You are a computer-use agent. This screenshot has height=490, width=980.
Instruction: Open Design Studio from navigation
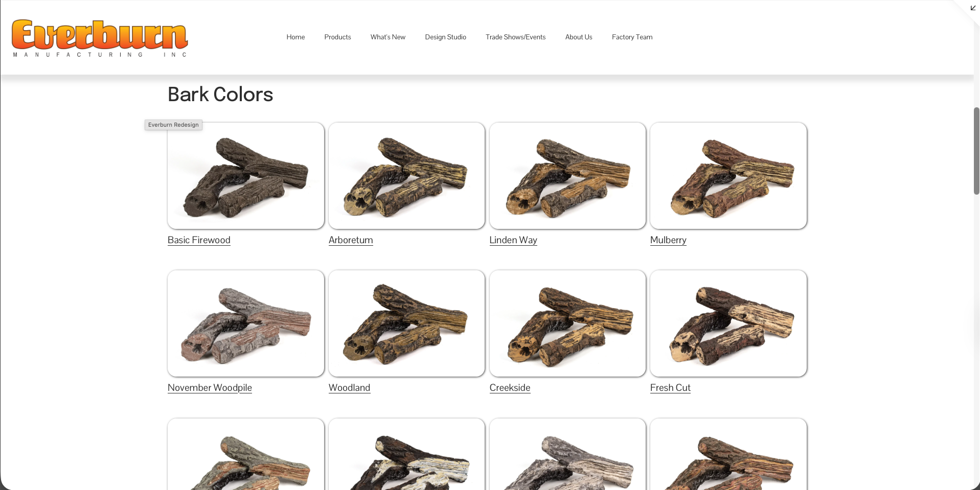click(445, 37)
